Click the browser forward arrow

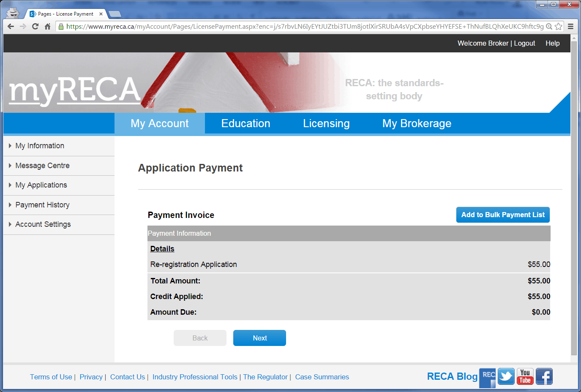click(x=23, y=27)
